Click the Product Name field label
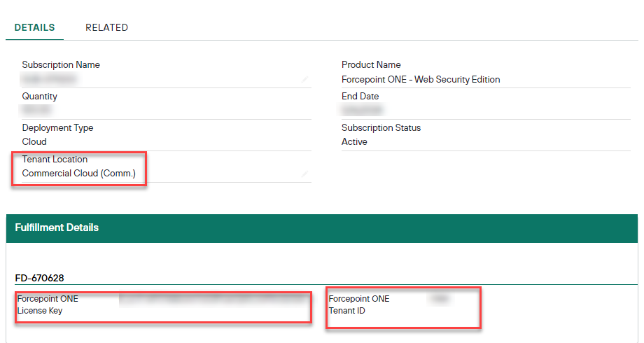Image resolution: width=644 pixels, height=343 pixels. point(371,64)
